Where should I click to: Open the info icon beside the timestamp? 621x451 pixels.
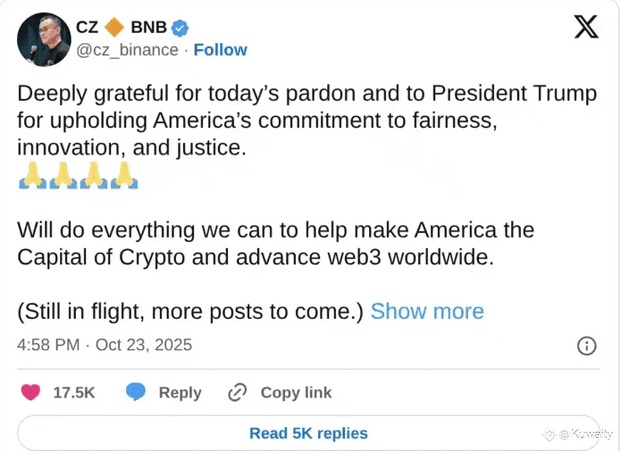[587, 345]
